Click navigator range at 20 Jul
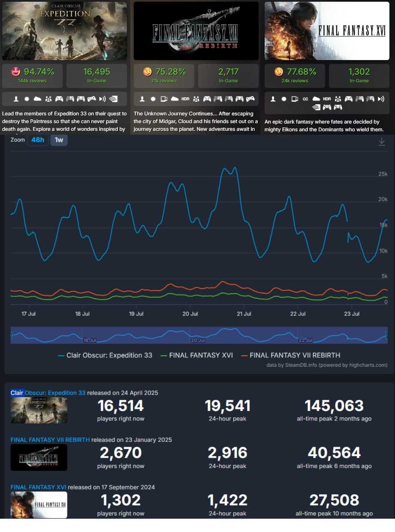The image size is (395, 532). pyautogui.click(x=197, y=340)
